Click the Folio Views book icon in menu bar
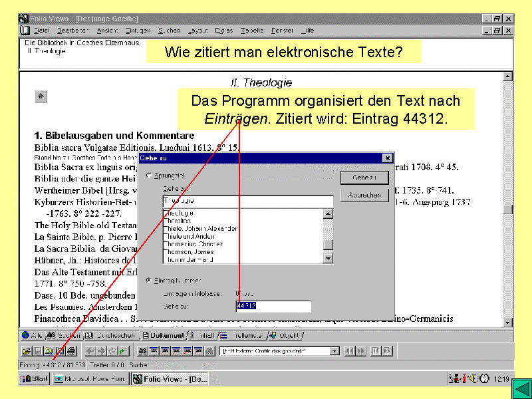 (x=25, y=31)
